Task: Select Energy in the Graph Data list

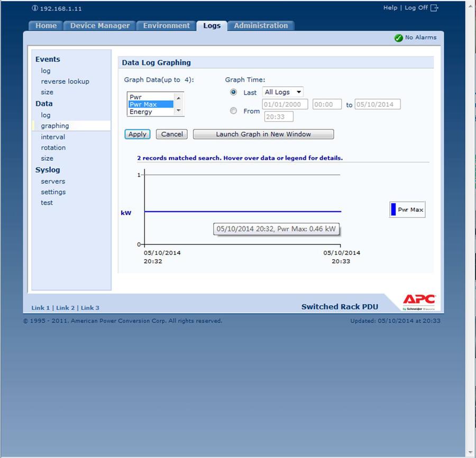Action: click(x=141, y=112)
